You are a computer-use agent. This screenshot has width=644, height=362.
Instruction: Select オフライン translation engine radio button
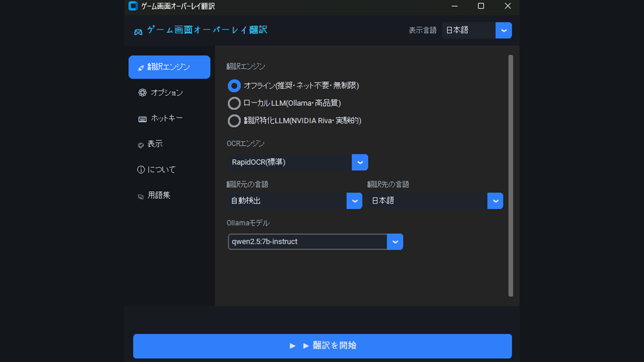(x=234, y=86)
